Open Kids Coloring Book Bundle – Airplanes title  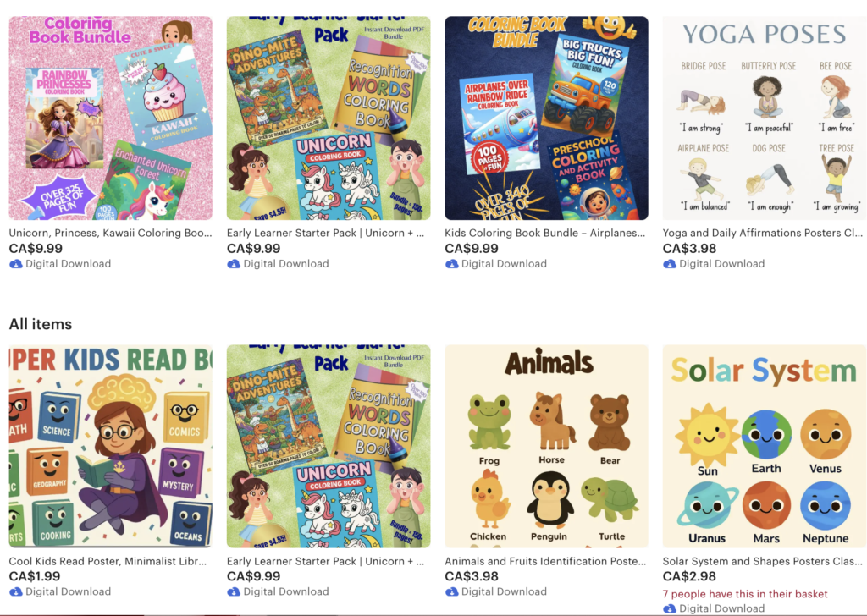(544, 234)
